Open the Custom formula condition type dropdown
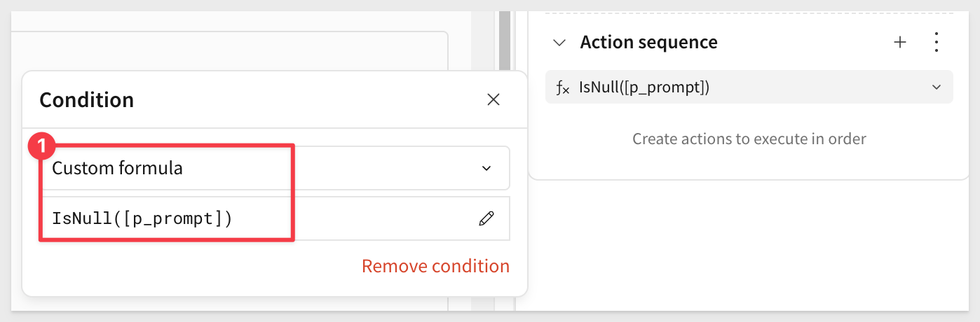Screen dimensions: 980x322 coord(274,168)
